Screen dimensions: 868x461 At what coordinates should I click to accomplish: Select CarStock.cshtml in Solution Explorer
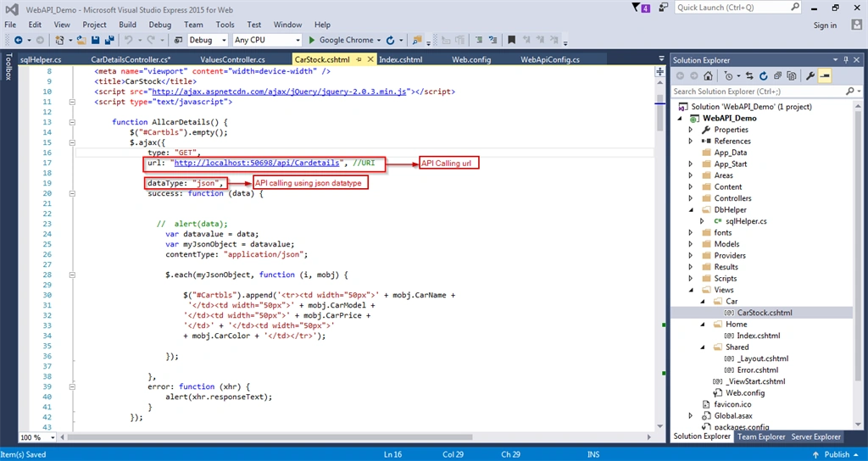[x=765, y=313]
